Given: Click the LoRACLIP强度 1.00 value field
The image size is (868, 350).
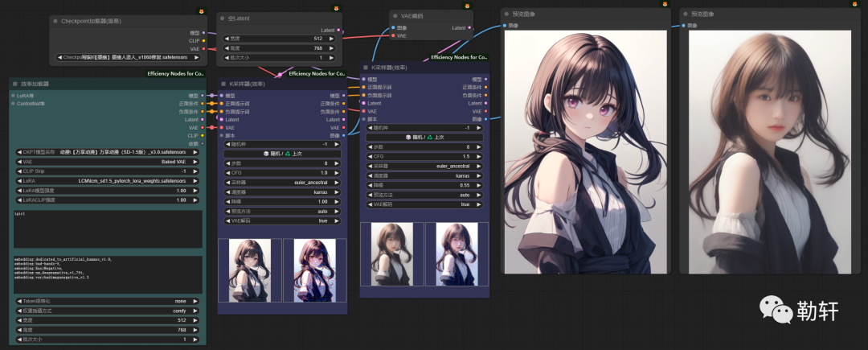Looking at the screenshot, I should 108,200.
